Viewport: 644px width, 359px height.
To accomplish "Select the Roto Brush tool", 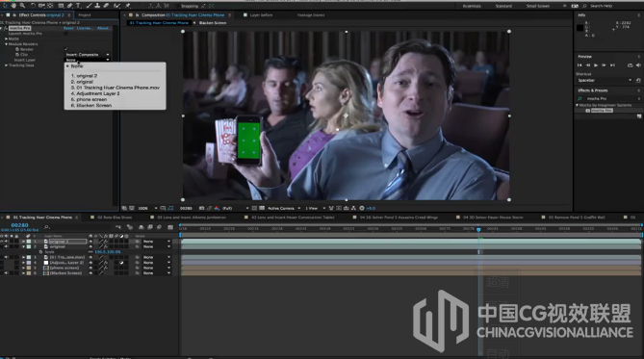I will point(116,6).
